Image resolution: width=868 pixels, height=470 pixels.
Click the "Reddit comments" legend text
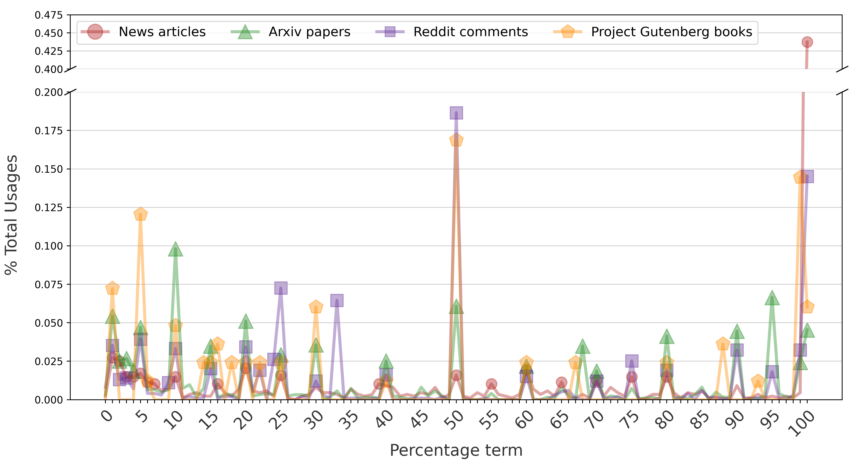470,32
